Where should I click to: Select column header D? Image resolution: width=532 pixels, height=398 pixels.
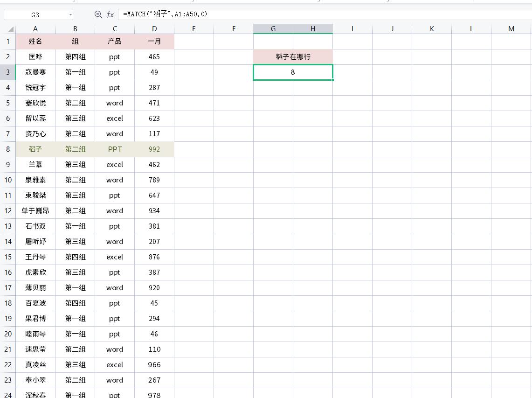[x=154, y=28]
